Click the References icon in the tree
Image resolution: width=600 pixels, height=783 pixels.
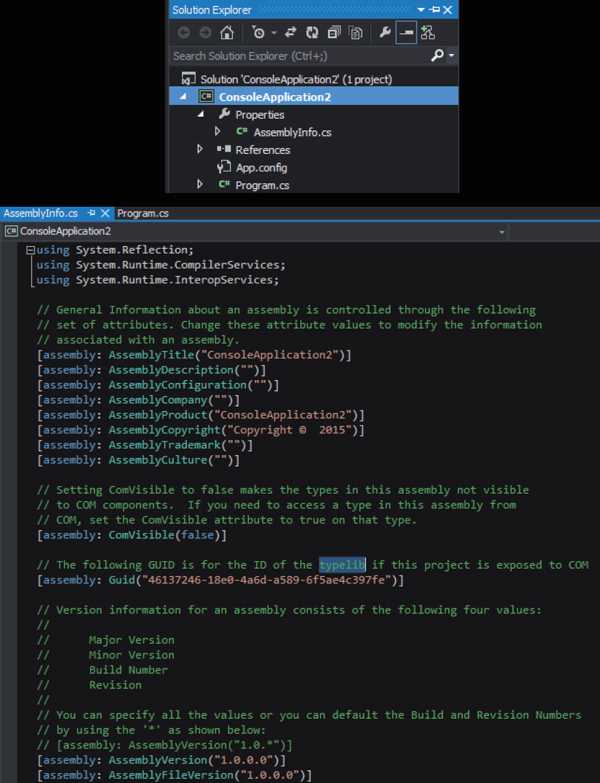(x=224, y=149)
